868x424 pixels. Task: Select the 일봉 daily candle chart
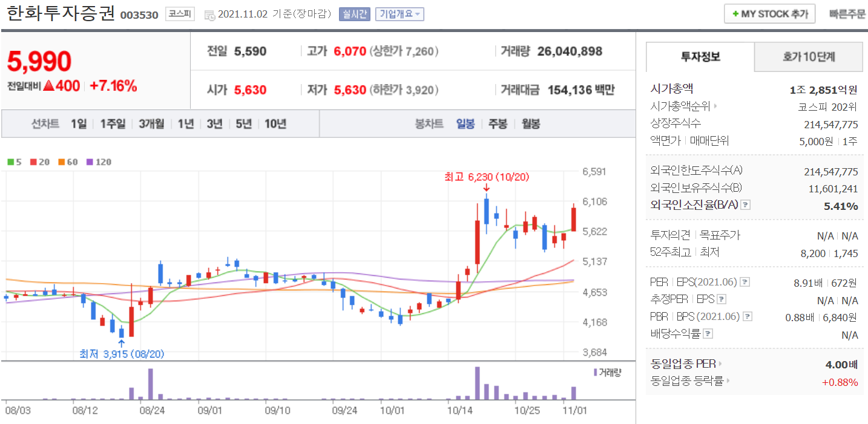pos(465,124)
